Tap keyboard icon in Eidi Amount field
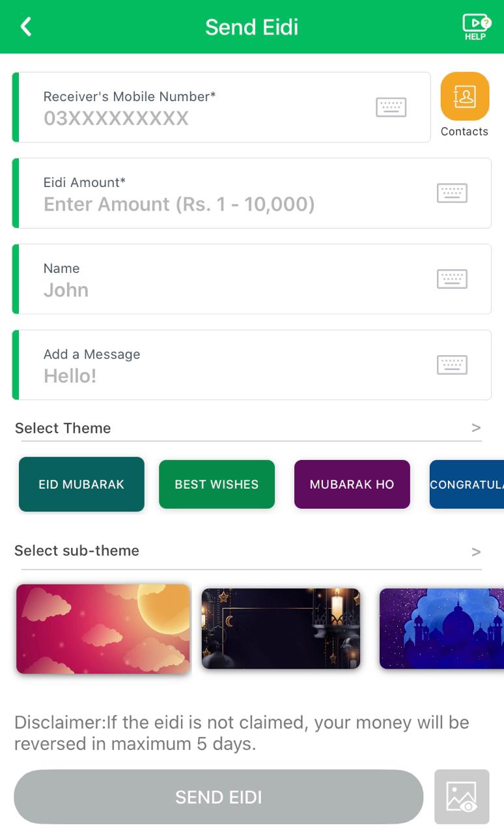504x834 pixels. (x=452, y=193)
